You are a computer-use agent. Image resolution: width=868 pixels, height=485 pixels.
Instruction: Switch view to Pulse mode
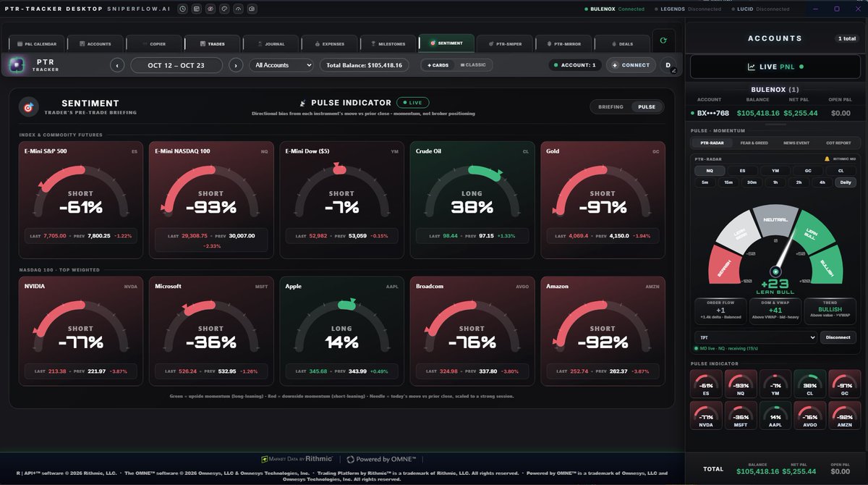647,107
